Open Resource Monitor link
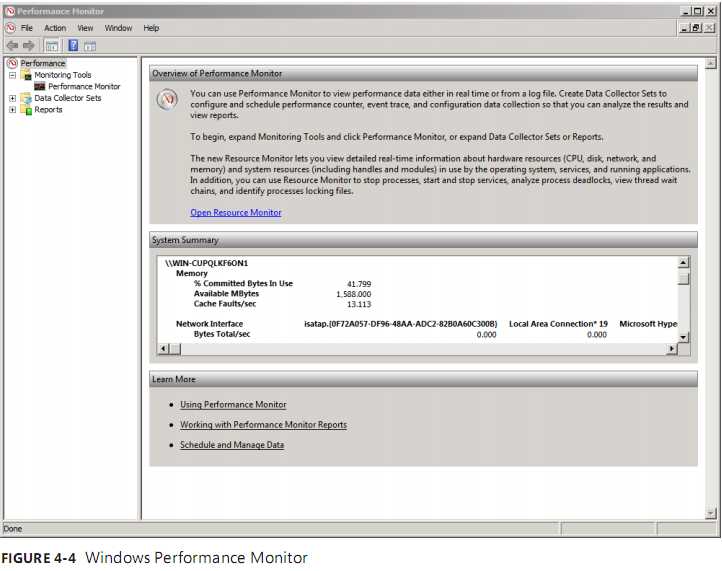The height and width of the screenshot is (571, 722). [x=236, y=212]
